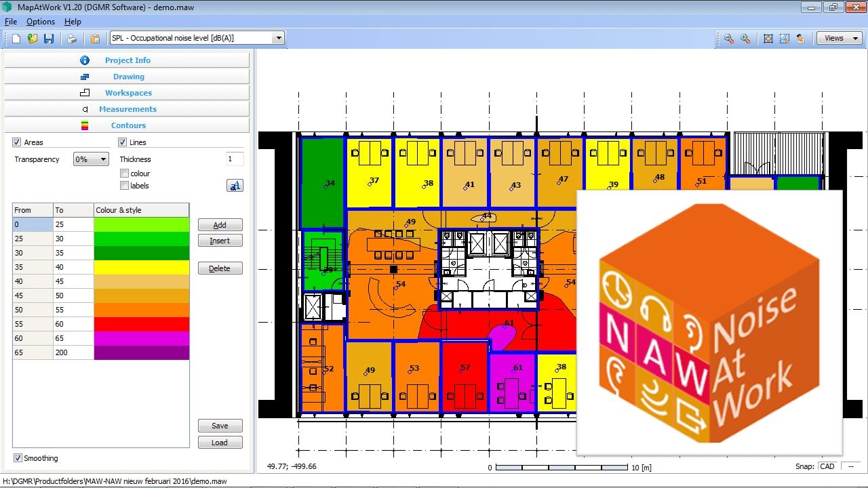Open the Views dropdown button
Screen dimensions: 868x488
tap(839, 39)
